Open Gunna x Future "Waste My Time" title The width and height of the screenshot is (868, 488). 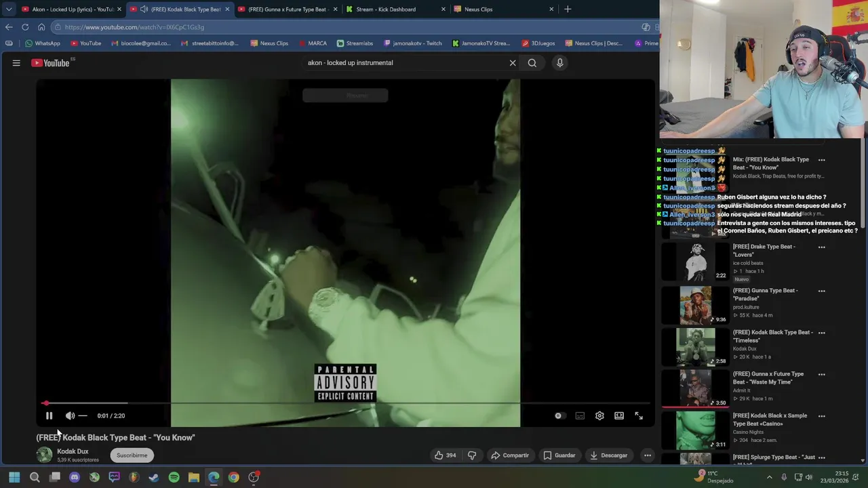(x=768, y=378)
